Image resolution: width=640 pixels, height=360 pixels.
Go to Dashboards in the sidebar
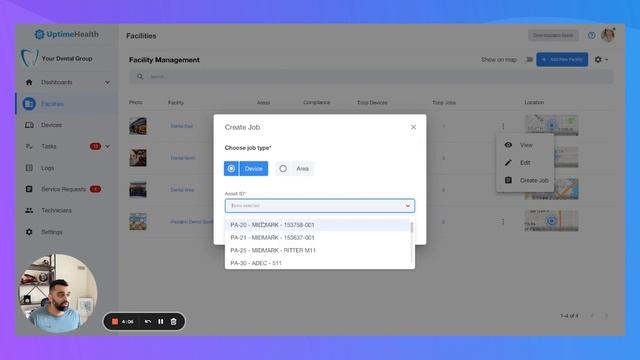pos(57,82)
